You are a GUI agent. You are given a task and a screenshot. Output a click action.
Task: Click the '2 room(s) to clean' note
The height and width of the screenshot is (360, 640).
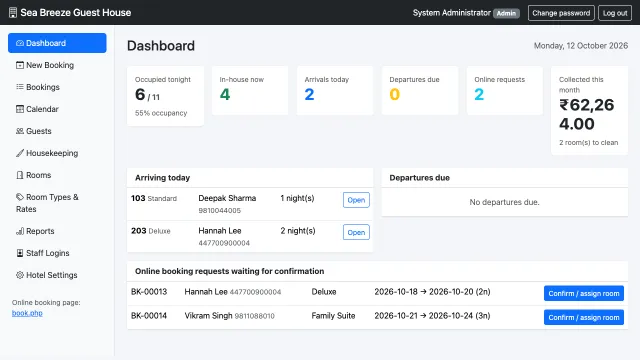pyautogui.click(x=589, y=142)
